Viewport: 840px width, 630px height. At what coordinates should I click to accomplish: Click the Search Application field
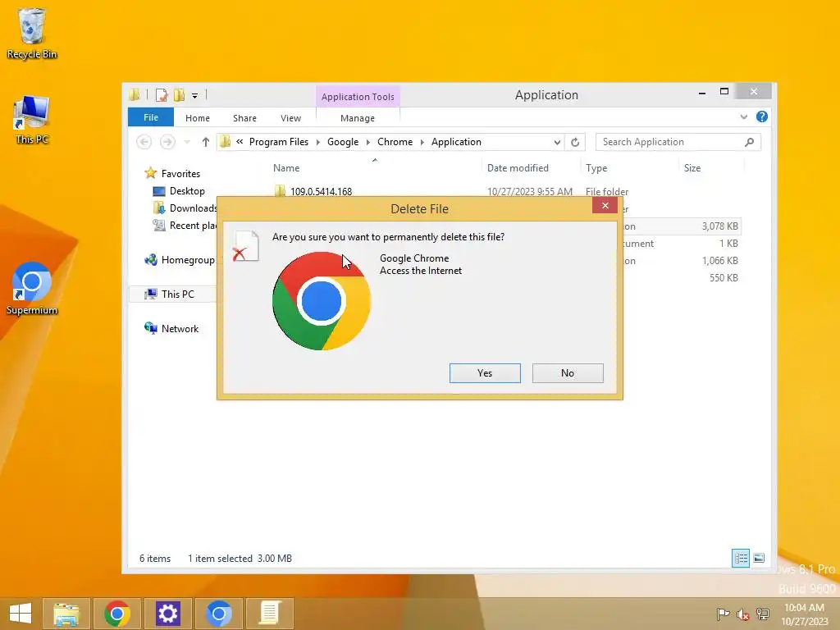[x=678, y=142]
